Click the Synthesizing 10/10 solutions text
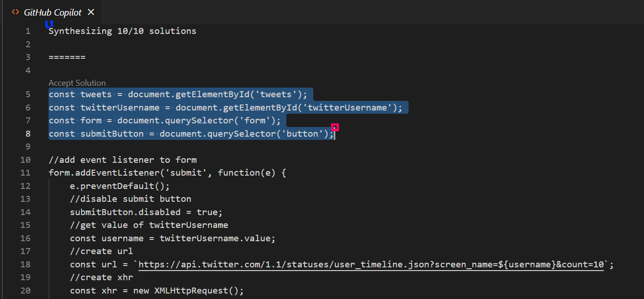644x299 pixels. point(122,31)
